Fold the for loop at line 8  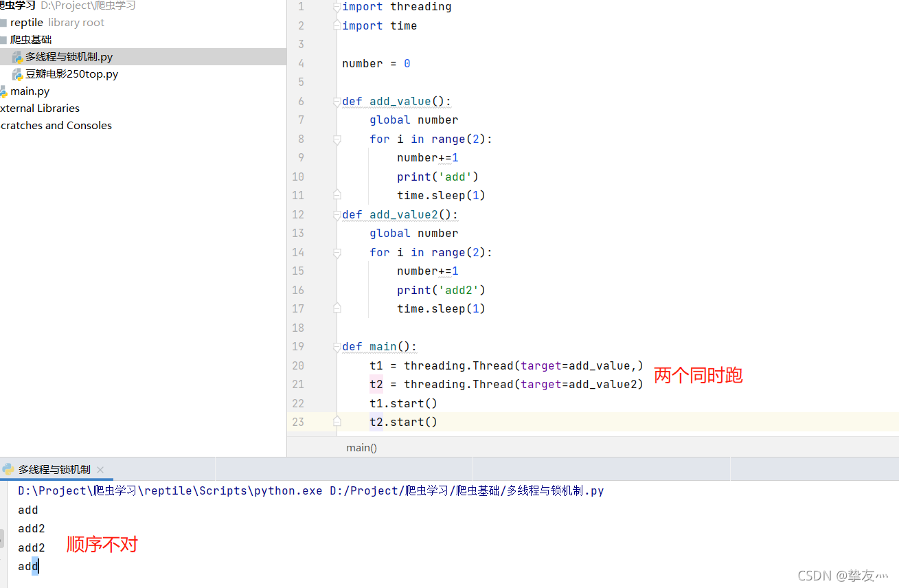click(337, 139)
